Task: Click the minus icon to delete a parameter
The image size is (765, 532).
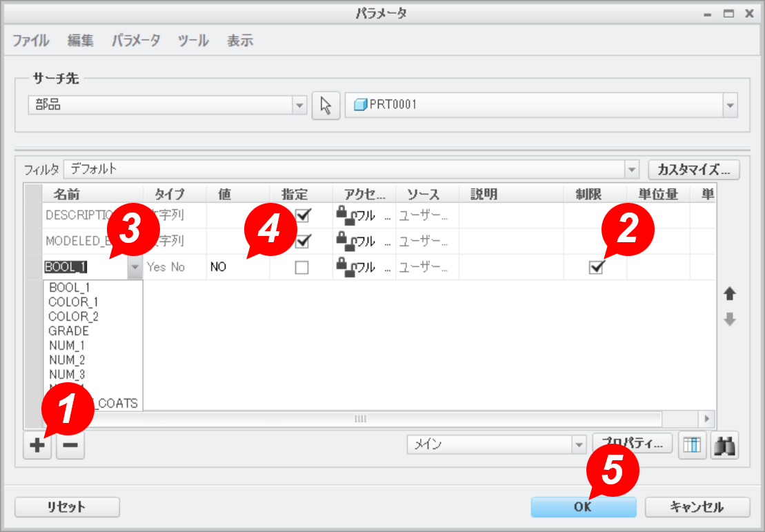Action: pyautogui.click(x=70, y=446)
